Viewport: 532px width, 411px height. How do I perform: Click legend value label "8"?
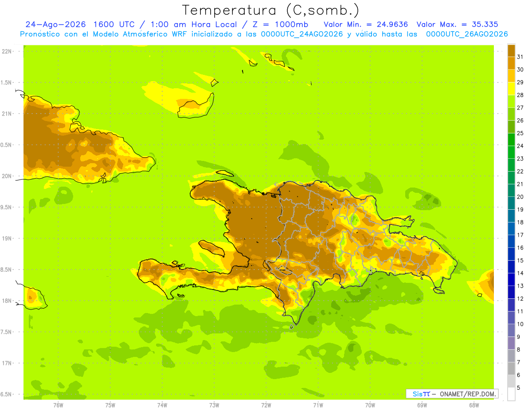(x=518, y=349)
